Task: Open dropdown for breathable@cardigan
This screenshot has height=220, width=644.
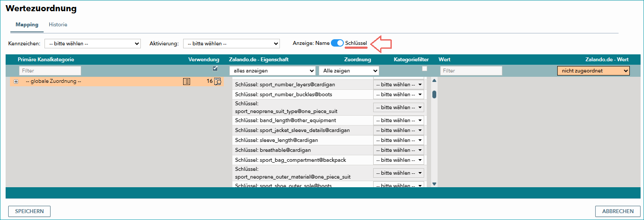Action: click(x=399, y=150)
